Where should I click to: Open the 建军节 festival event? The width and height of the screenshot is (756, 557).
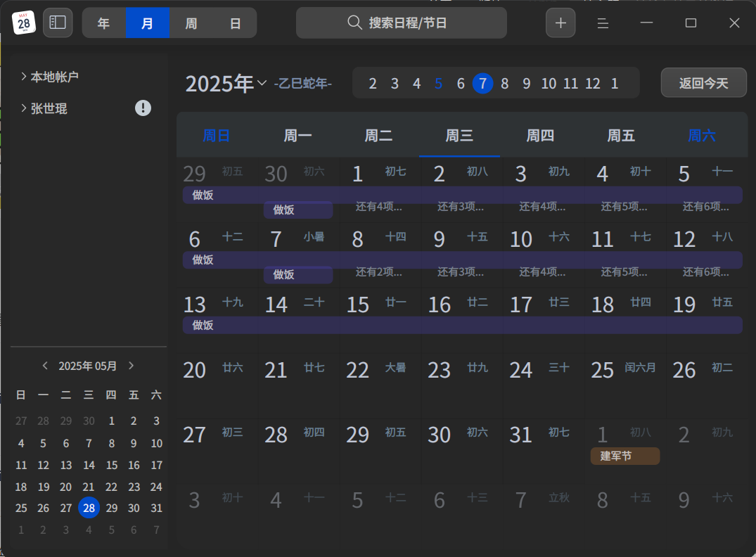(625, 456)
